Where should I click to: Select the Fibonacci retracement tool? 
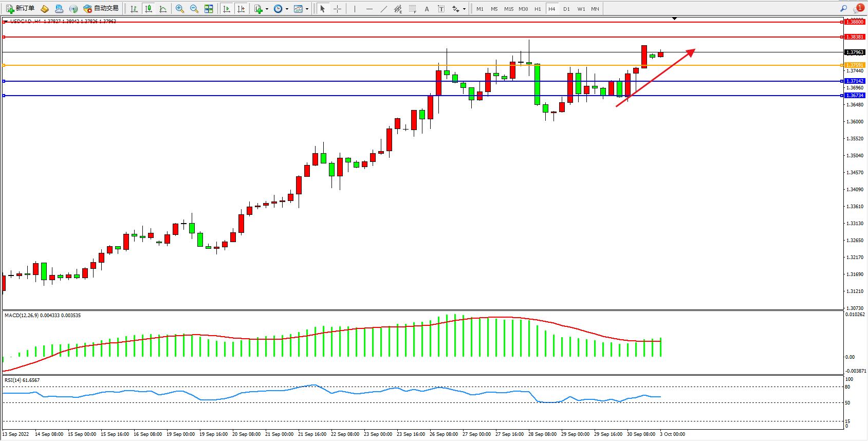[x=412, y=9]
